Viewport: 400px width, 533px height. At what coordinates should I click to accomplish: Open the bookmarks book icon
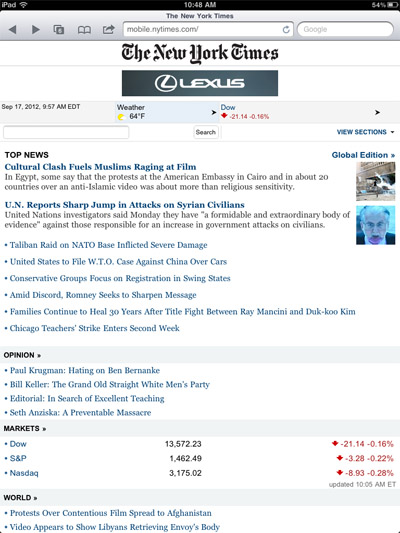pos(84,30)
